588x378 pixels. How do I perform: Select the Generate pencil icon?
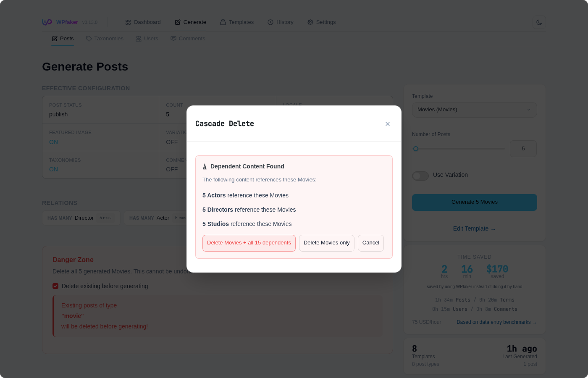click(x=177, y=22)
